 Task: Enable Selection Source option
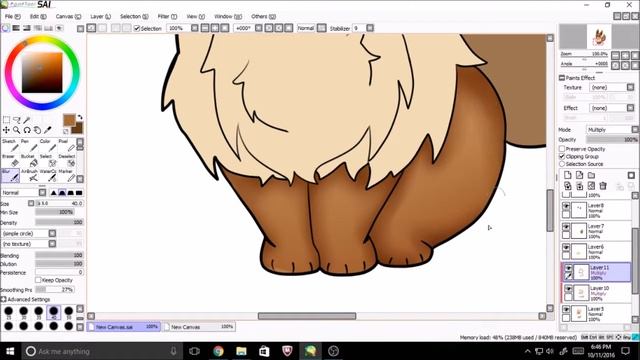coord(562,164)
